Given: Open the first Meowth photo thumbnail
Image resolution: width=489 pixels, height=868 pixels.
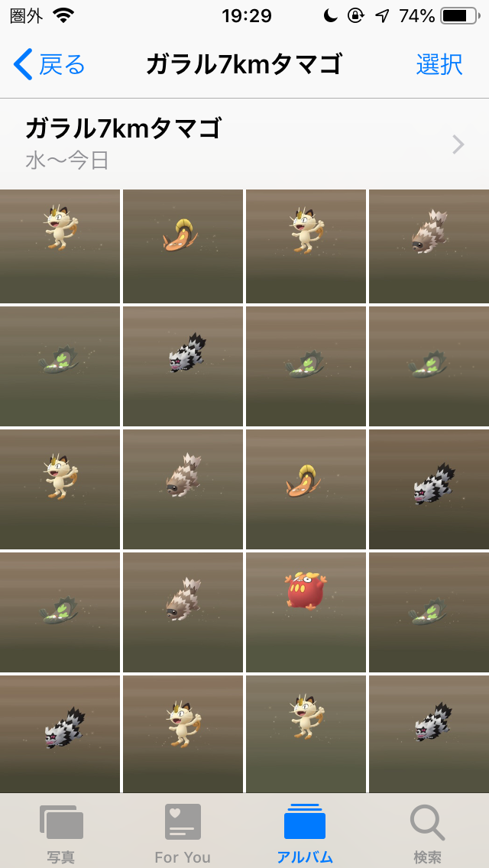Looking at the screenshot, I should [60, 246].
